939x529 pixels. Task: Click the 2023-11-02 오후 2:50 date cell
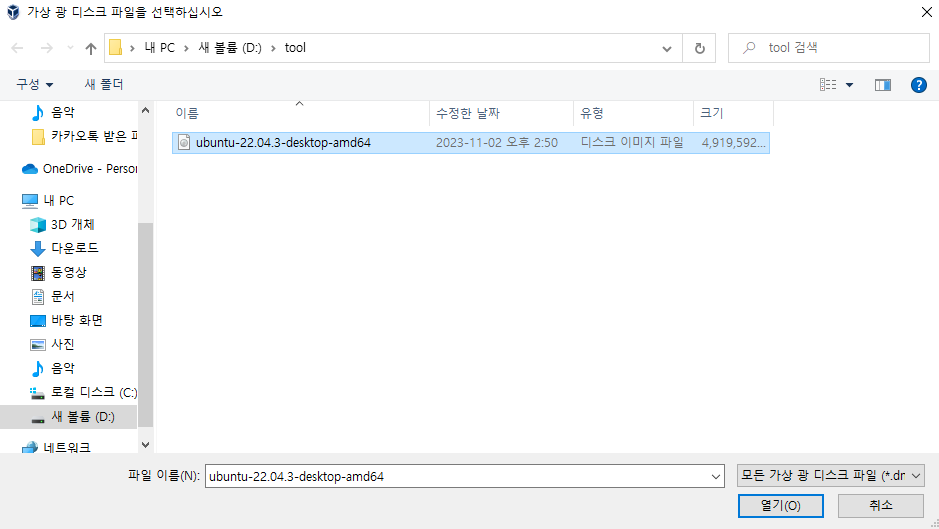(496, 143)
